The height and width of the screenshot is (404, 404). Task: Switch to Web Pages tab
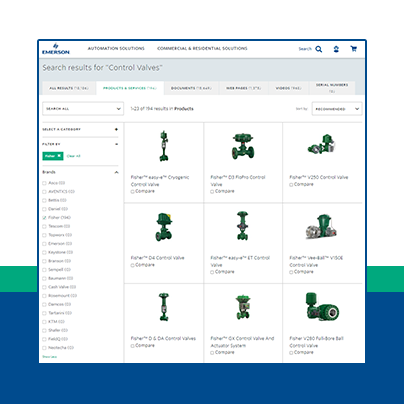(x=244, y=88)
